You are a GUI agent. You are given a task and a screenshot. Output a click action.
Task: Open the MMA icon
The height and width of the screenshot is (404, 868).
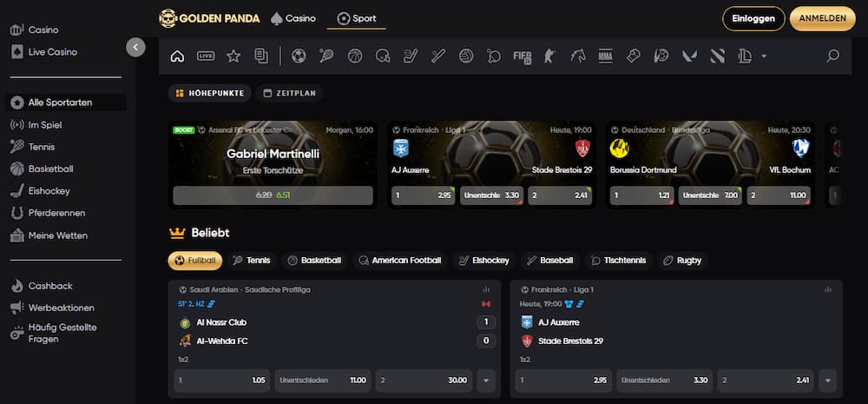click(606, 56)
